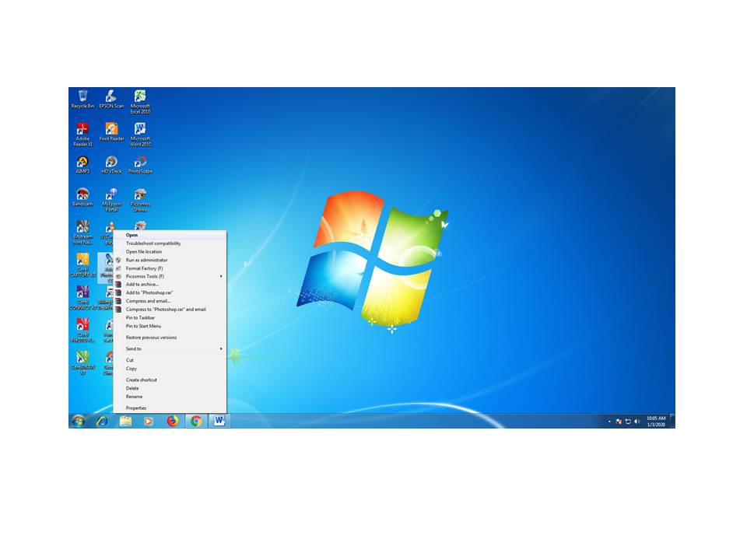Screen dimensions: 747x560
Task: Open Internet Explorer from the taskbar
Action: click(x=102, y=421)
